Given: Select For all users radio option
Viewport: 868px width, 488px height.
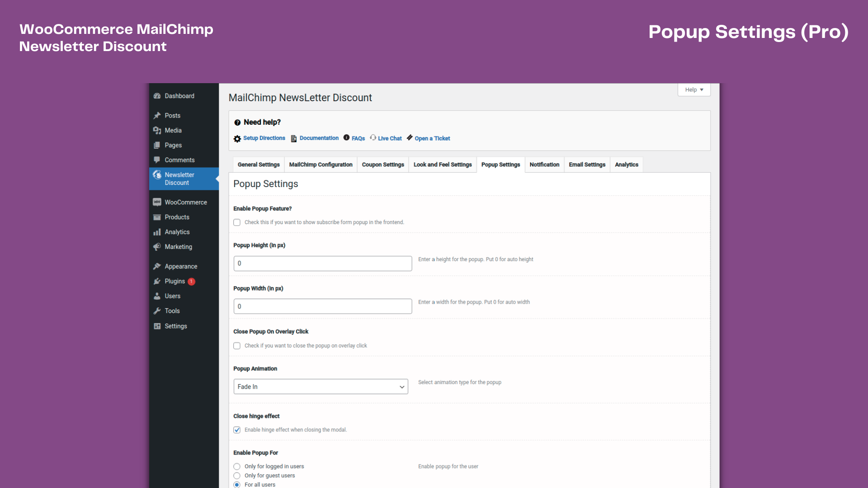Looking at the screenshot, I should tap(237, 484).
